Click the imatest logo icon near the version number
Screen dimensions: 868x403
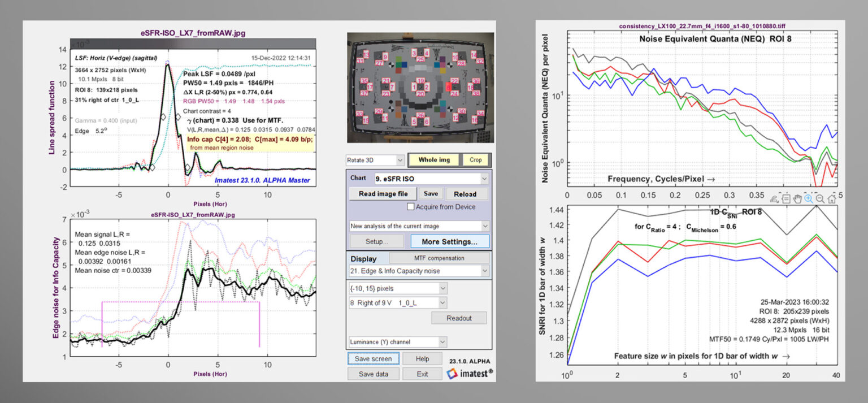tap(452, 373)
